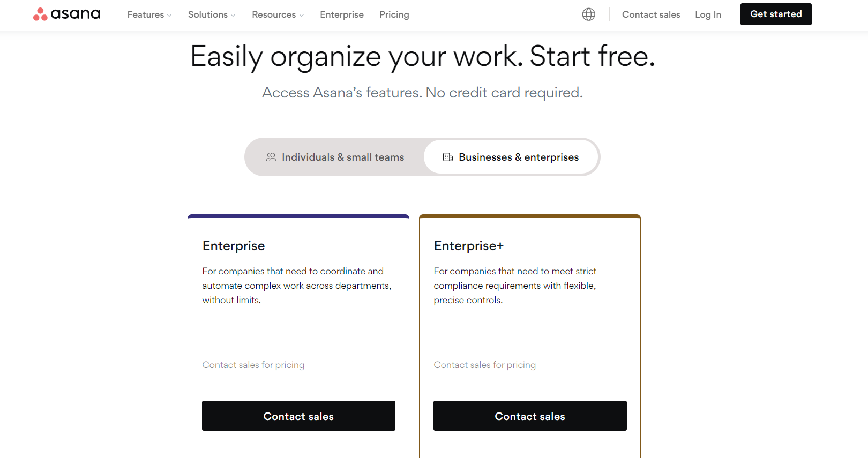Image resolution: width=868 pixels, height=458 pixels.
Task: Click "Contact sales for pricing" in Enterprise+ card
Action: point(485,365)
